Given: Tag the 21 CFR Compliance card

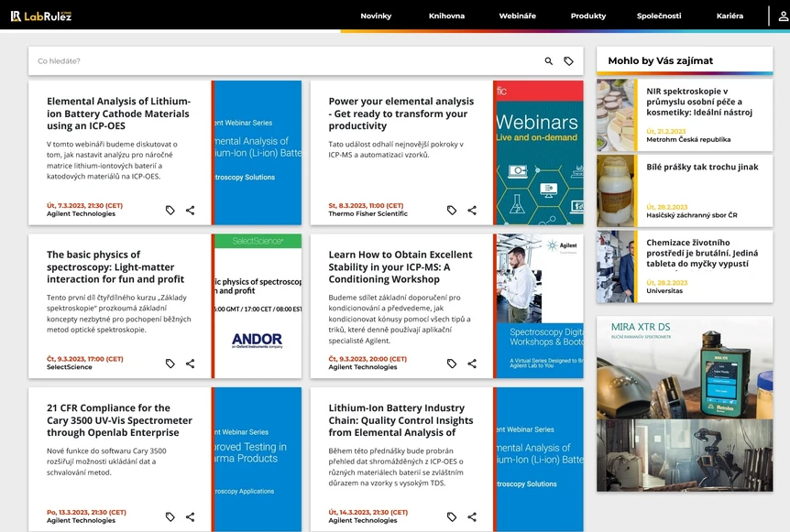Looking at the screenshot, I should (x=170, y=517).
